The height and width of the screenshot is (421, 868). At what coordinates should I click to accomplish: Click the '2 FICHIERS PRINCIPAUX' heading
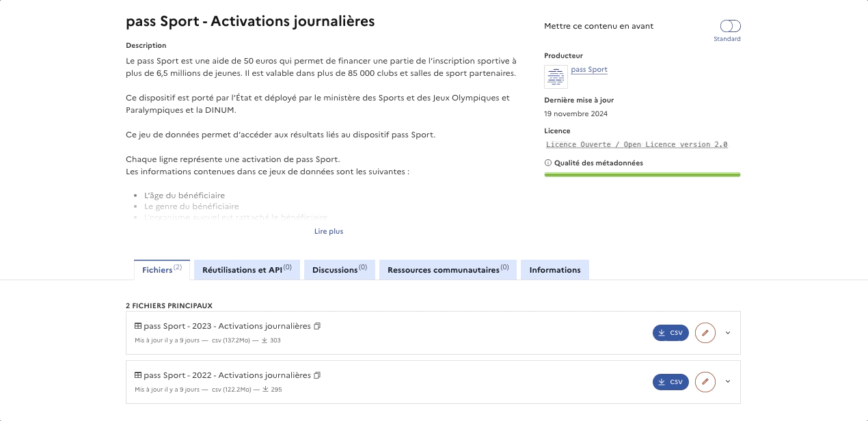(x=169, y=305)
